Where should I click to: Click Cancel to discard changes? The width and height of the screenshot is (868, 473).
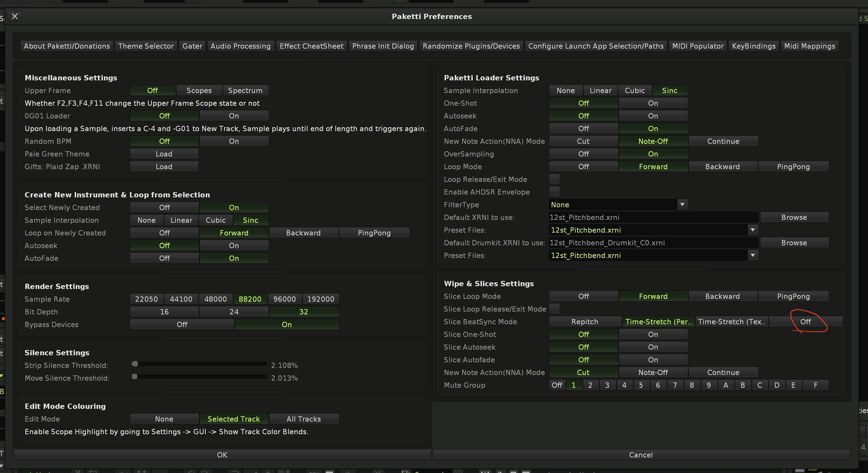pyautogui.click(x=641, y=455)
